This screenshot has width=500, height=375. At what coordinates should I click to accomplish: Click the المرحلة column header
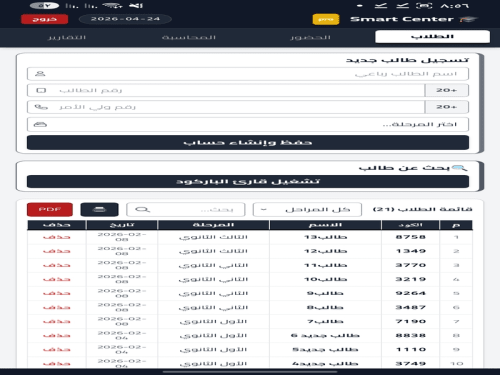click(213, 225)
